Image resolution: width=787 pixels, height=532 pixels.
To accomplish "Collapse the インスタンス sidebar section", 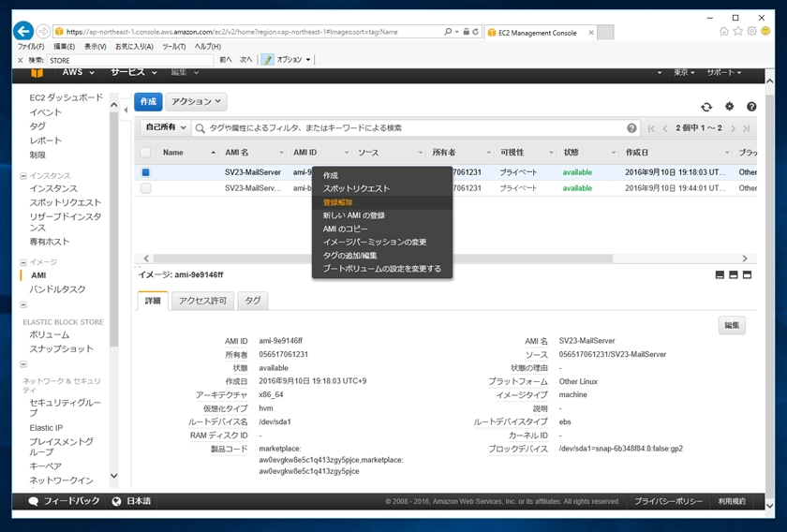I will (x=23, y=176).
